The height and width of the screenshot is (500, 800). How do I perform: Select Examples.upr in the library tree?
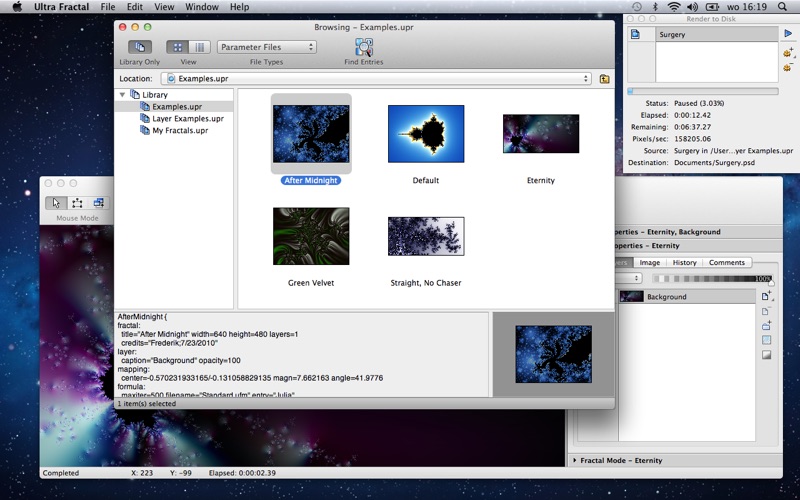click(173, 107)
